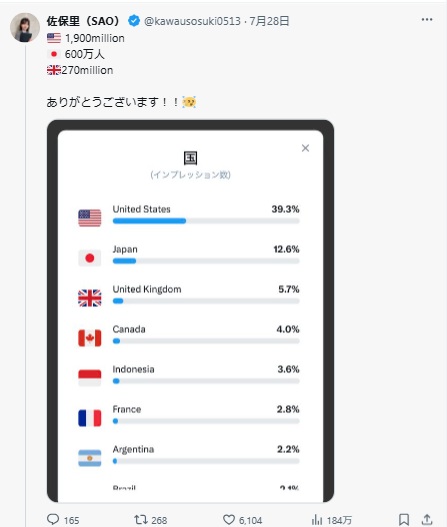Open the author's profile avatar
The width and height of the screenshot is (447, 527).
coord(25,28)
